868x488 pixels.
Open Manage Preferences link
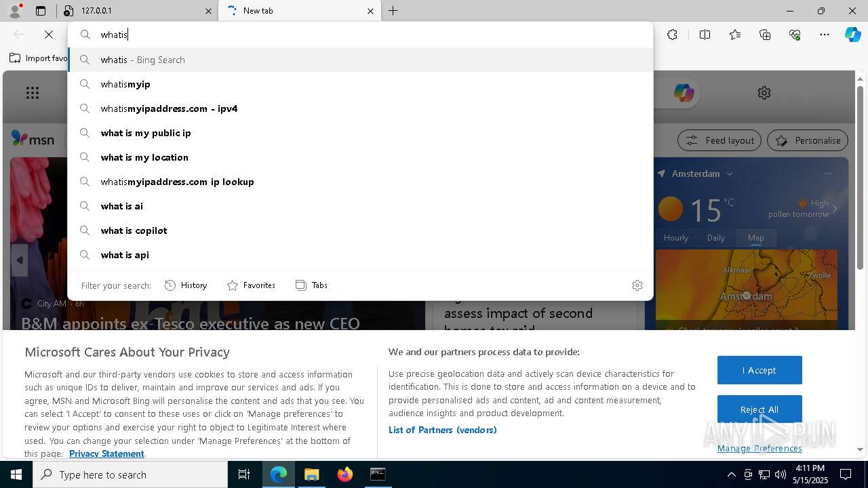tap(759, 448)
